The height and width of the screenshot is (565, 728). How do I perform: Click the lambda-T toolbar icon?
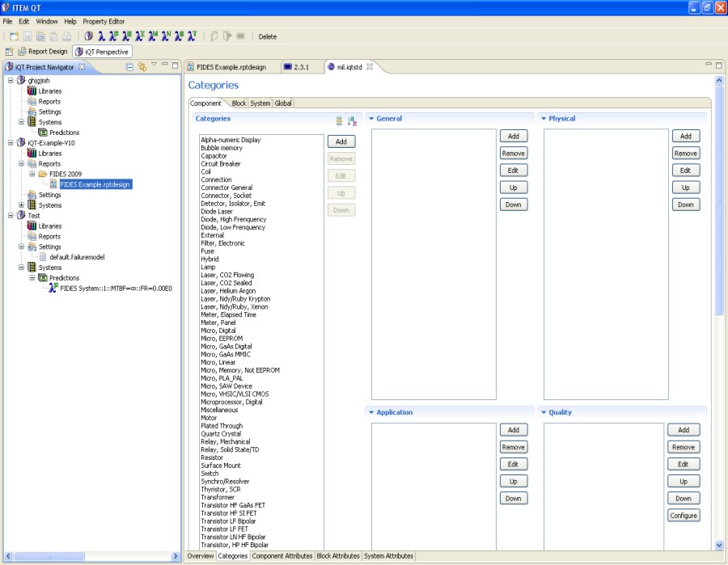coord(192,36)
